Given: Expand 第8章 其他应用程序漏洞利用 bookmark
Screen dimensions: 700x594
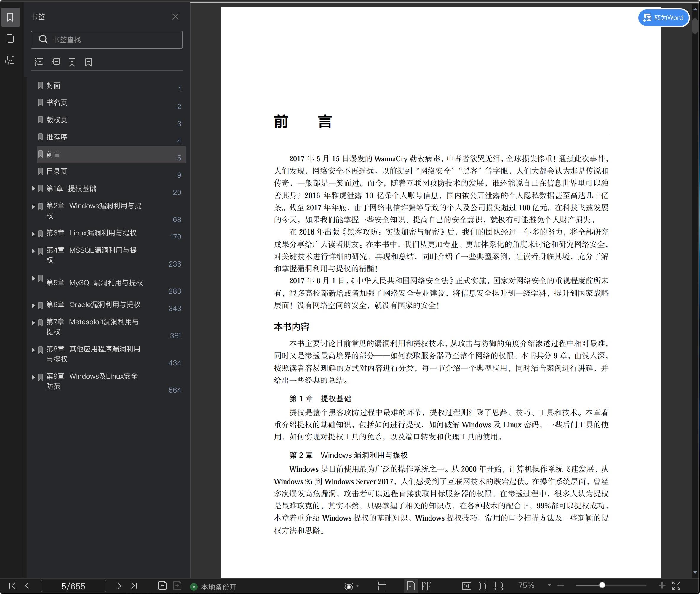Looking at the screenshot, I should tap(33, 350).
